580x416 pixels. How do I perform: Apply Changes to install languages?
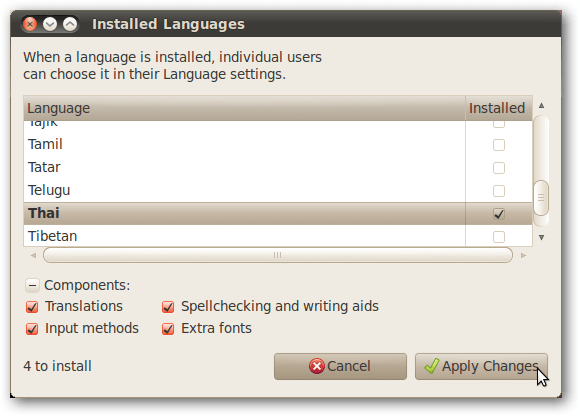(481, 366)
